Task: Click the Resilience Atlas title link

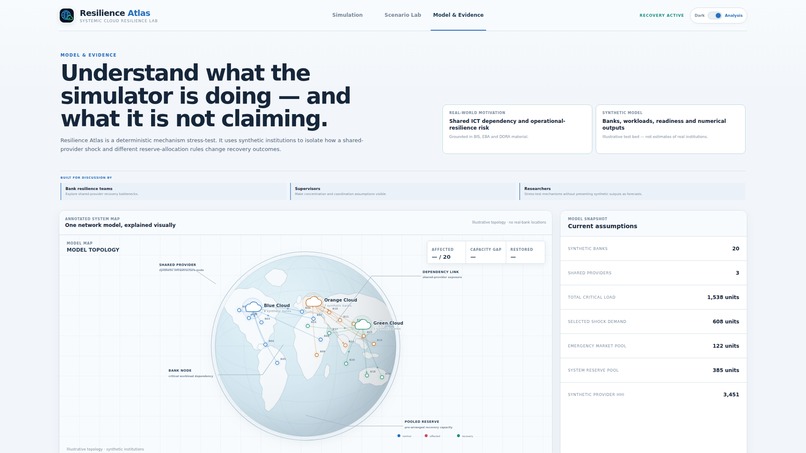Action: point(115,13)
